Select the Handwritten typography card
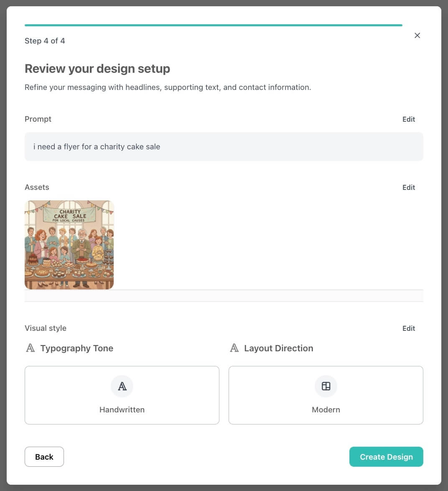The width and height of the screenshot is (448, 491). 122,395
